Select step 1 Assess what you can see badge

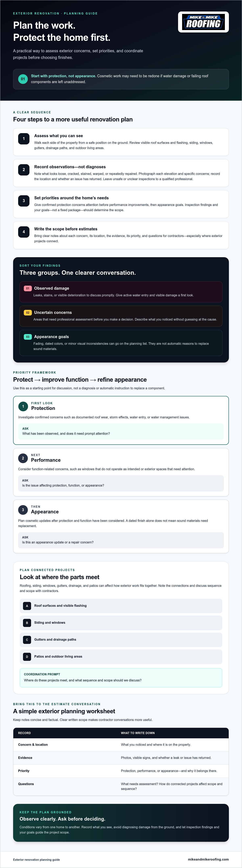click(x=24, y=139)
